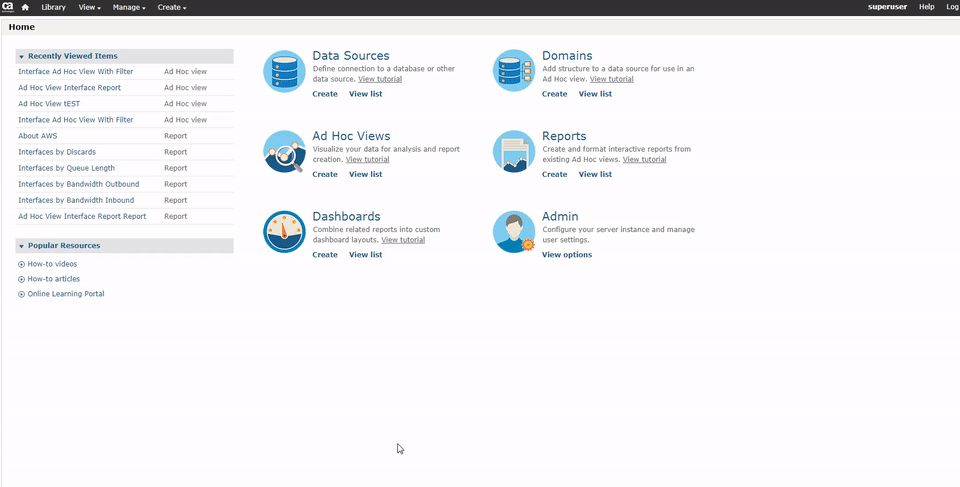
Task: Click bullet icon beside How-to videos
Action: (21, 265)
